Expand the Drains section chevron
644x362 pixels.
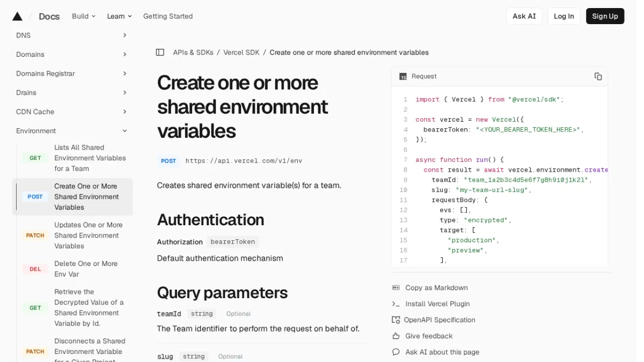coord(125,93)
